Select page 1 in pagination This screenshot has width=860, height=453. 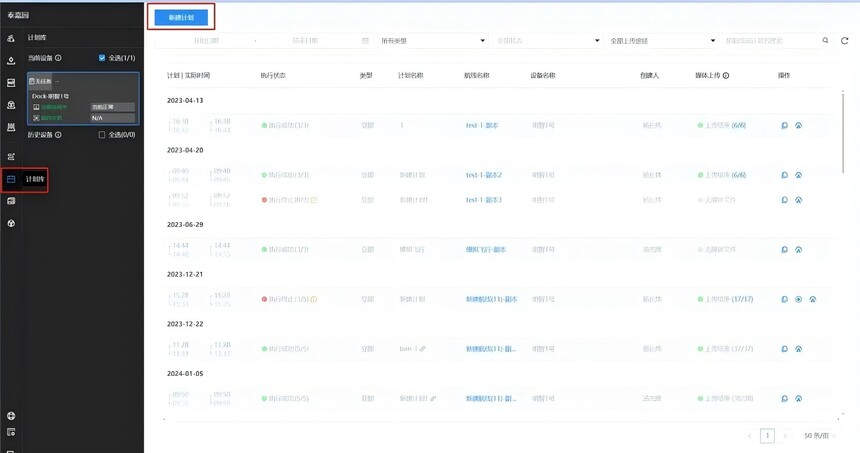767,436
